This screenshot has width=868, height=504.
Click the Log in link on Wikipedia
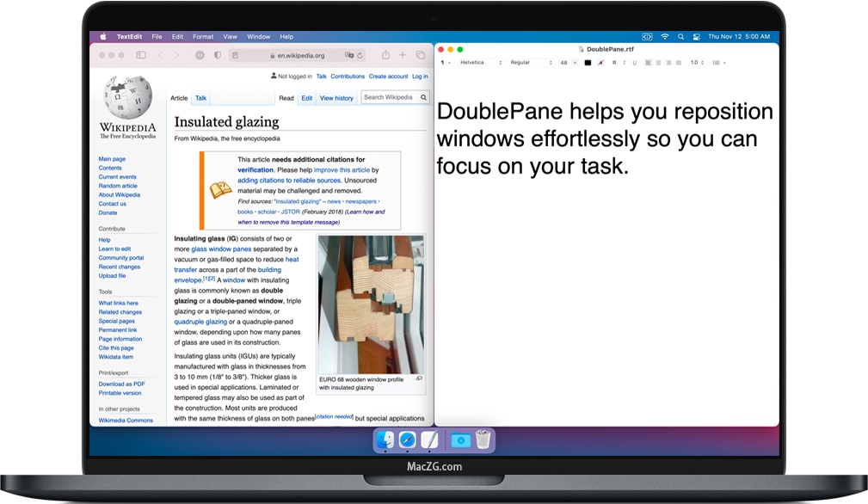421,77
